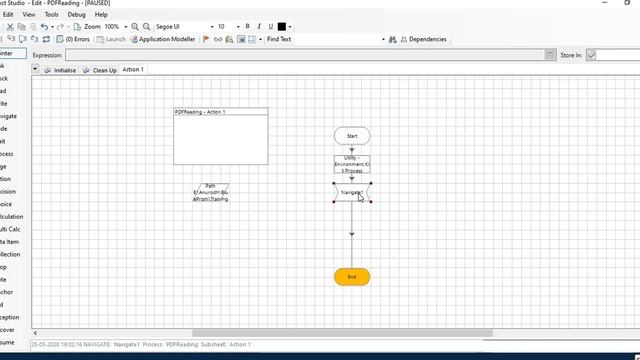This screenshot has width=640, height=360.
Task: Copy the selection using the Copy icon
Action: 22,27
